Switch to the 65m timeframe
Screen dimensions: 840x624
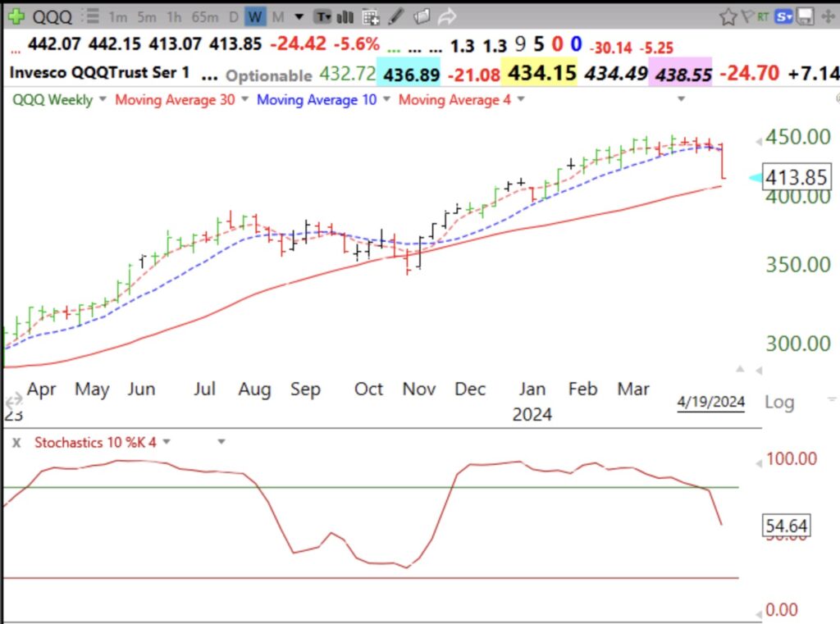coord(204,16)
